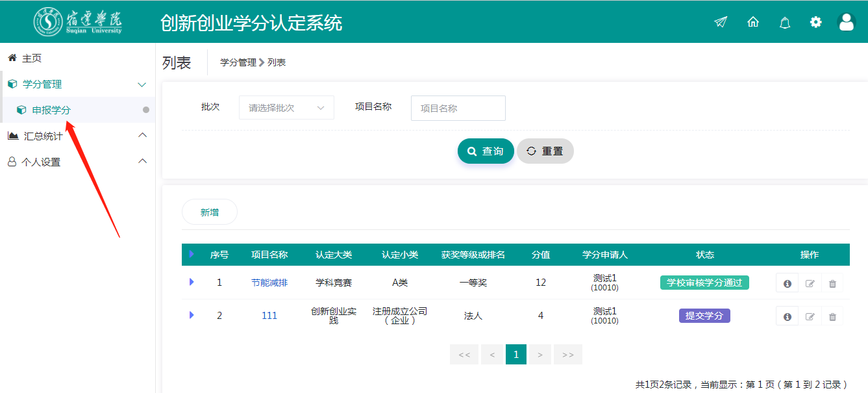View info details for 节能减排 row
Screen dimensions: 868x393
click(x=787, y=283)
